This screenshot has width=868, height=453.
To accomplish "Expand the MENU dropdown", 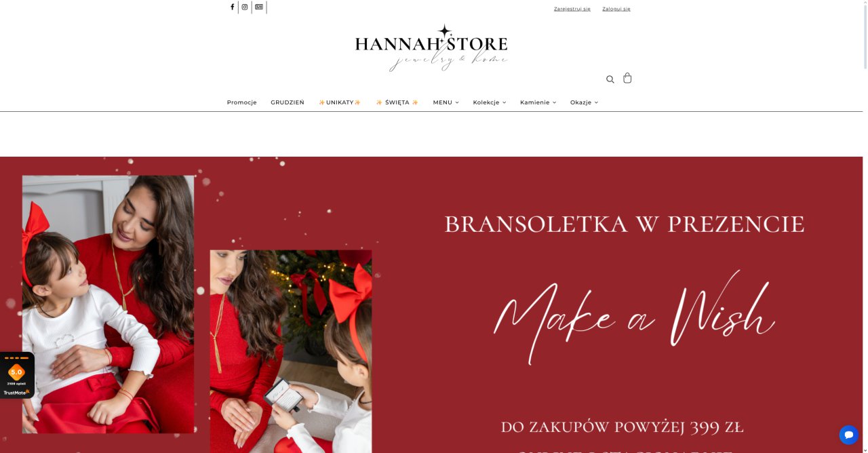I will 446,102.
